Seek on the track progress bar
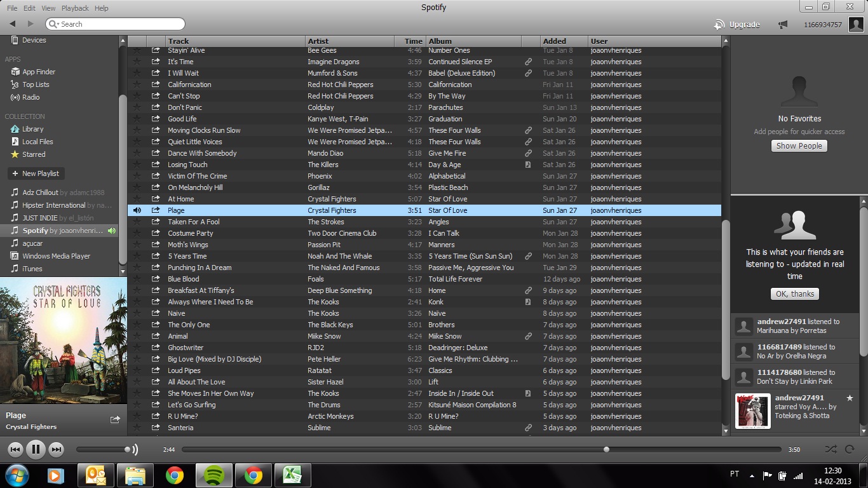868x488 pixels. click(481, 449)
